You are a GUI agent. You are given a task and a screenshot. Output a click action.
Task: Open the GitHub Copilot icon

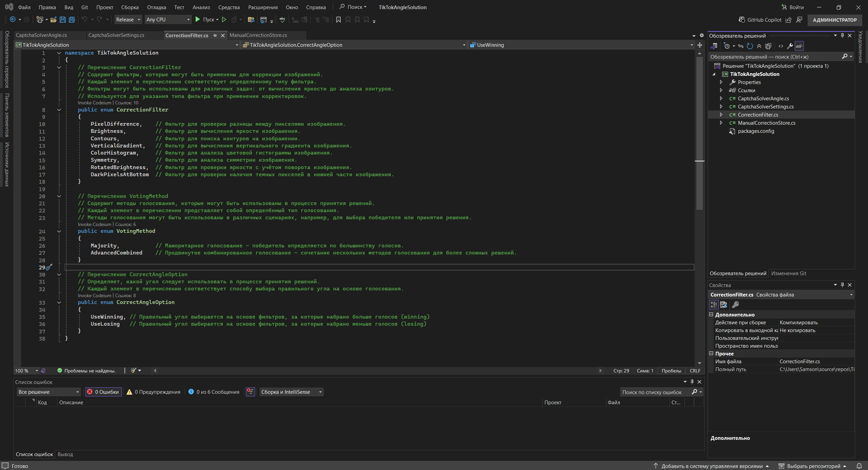click(x=741, y=20)
